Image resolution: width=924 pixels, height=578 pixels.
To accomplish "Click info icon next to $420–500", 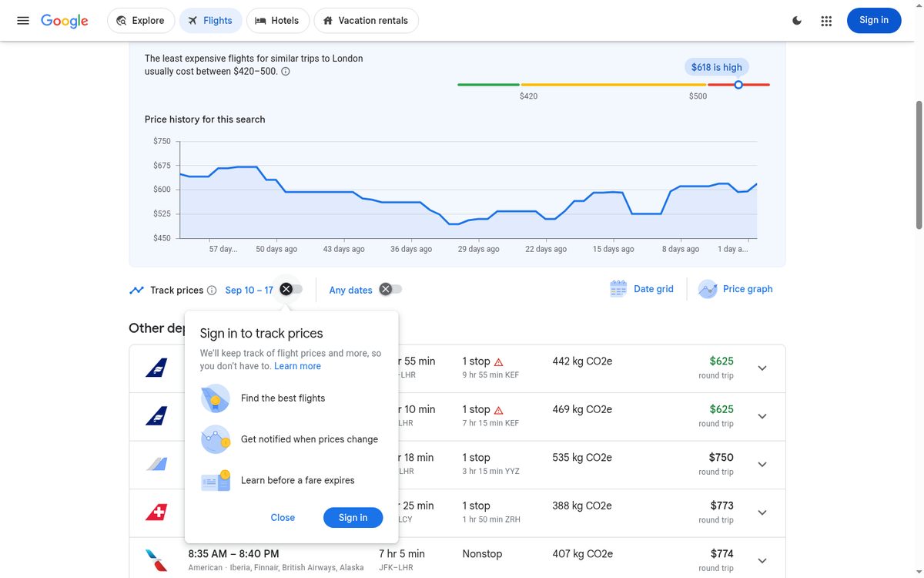I will coord(286,72).
